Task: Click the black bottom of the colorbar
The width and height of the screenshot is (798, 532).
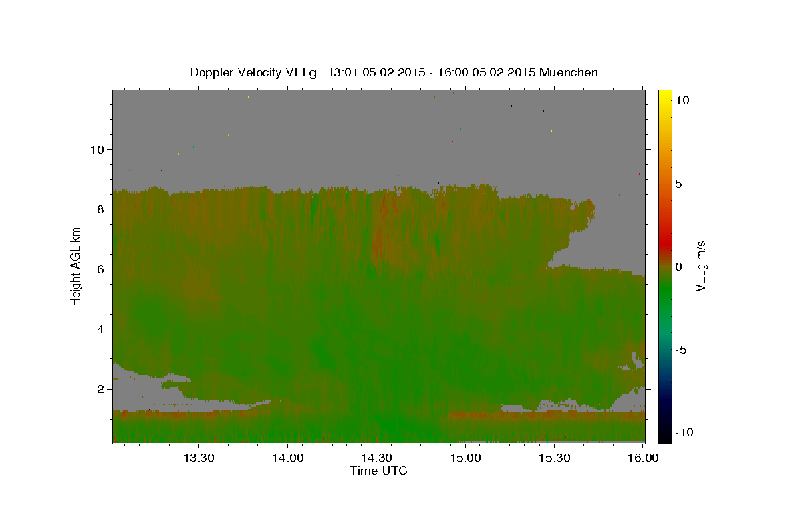Action: click(x=664, y=434)
